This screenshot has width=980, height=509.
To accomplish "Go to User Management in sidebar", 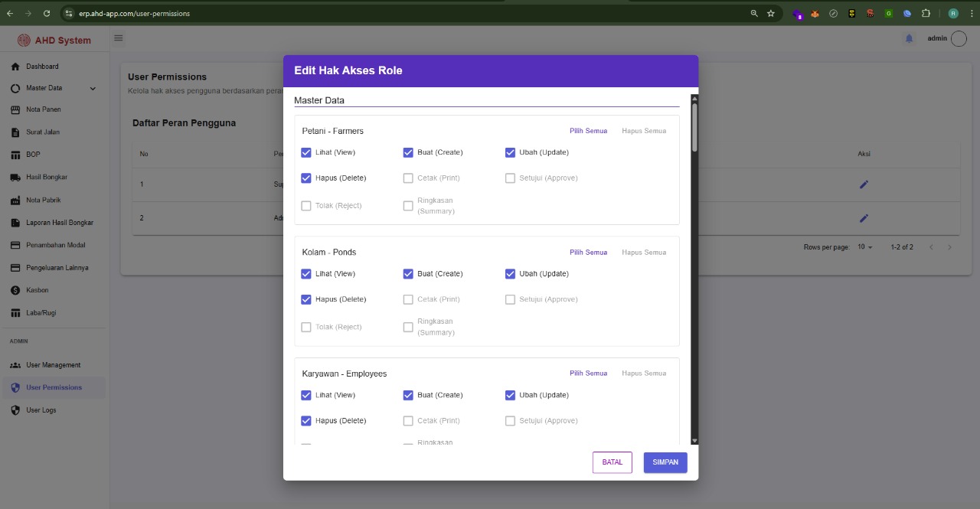I will coord(53,365).
